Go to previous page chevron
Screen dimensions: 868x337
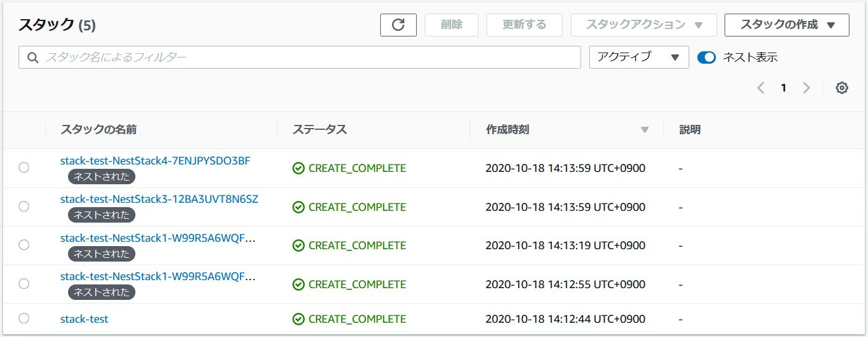[x=760, y=88]
